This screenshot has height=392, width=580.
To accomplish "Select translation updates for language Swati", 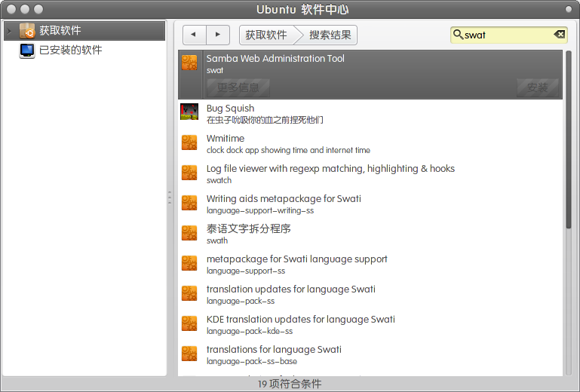I will pyautogui.click(x=370, y=295).
